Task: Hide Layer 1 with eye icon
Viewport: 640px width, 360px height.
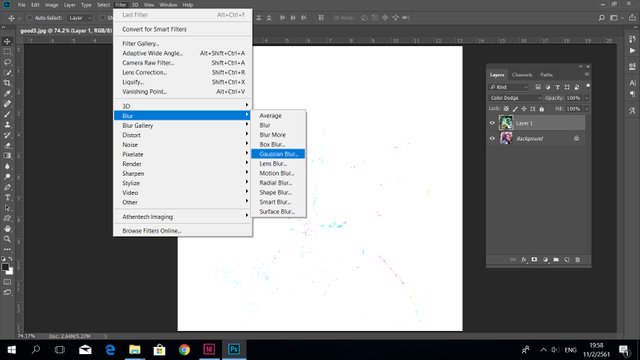Action: tap(492, 123)
